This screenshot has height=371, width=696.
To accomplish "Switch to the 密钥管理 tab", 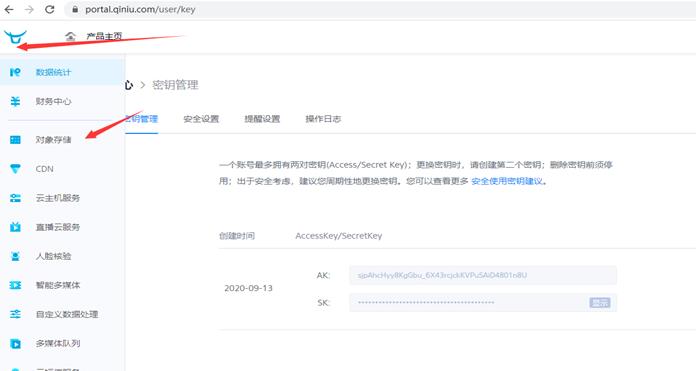I will point(142,119).
